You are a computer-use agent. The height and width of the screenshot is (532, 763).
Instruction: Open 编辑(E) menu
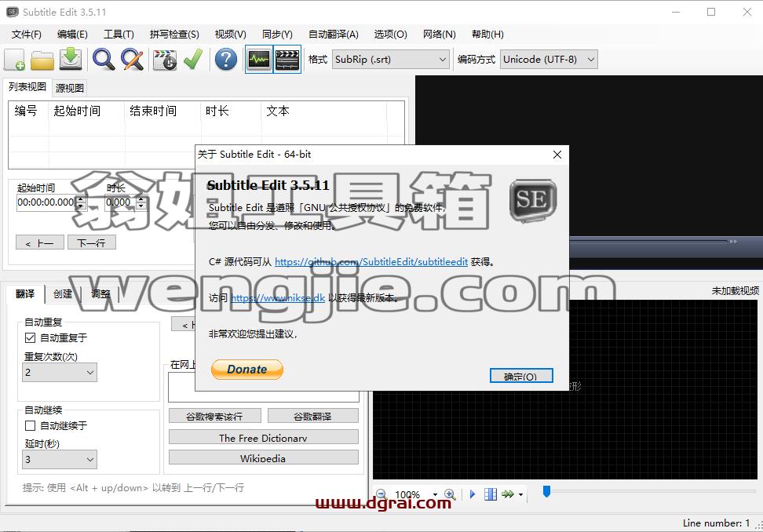tap(72, 35)
